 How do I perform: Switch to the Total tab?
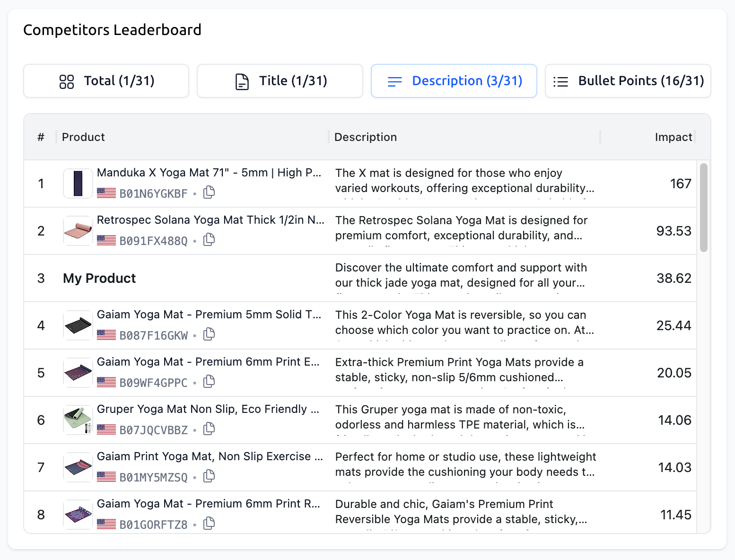tap(106, 81)
